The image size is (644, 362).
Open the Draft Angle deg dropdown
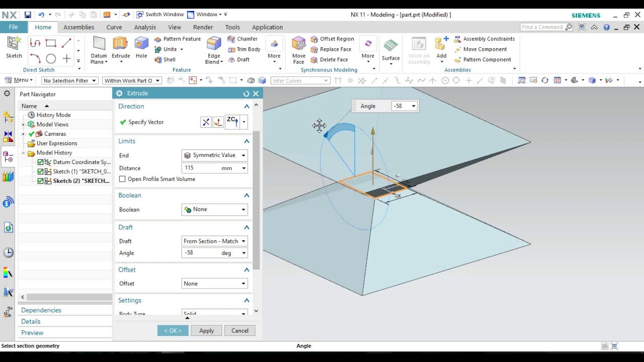(244, 253)
